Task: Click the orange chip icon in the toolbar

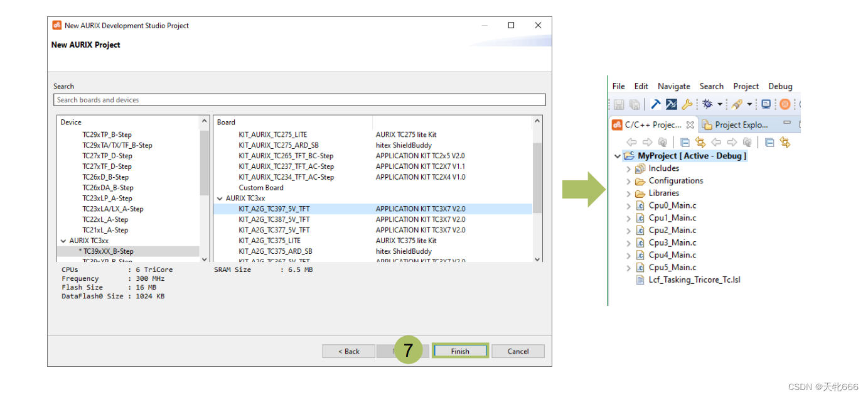Action: [785, 104]
